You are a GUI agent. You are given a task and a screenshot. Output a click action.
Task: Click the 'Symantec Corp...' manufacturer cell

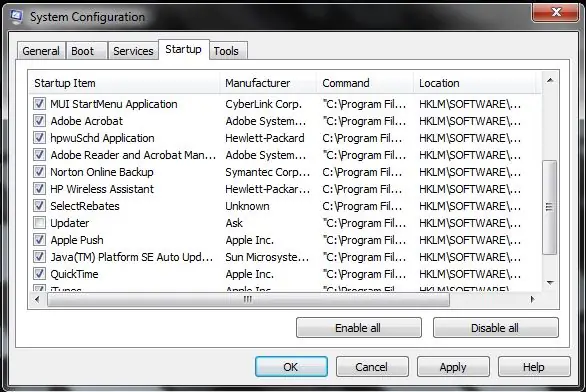268,172
